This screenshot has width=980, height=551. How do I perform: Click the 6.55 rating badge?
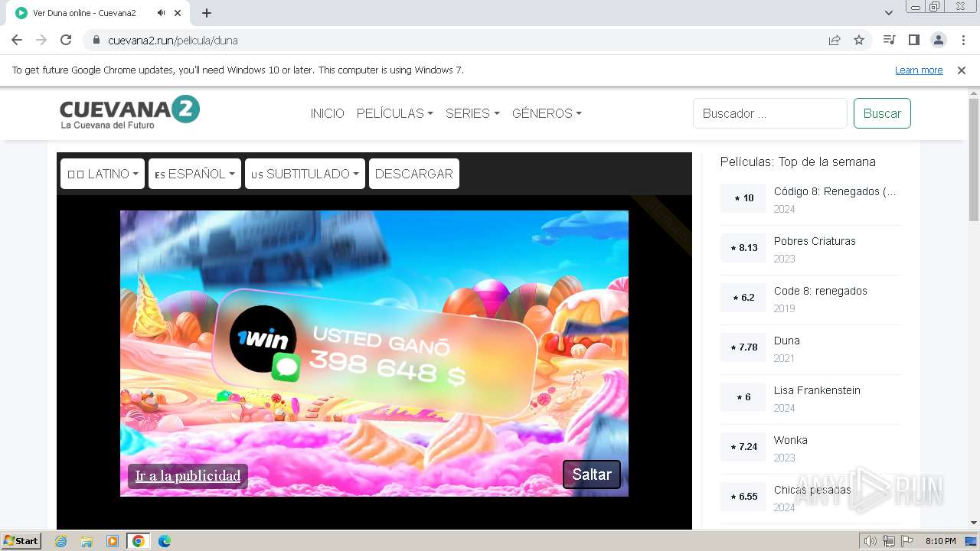click(x=743, y=497)
